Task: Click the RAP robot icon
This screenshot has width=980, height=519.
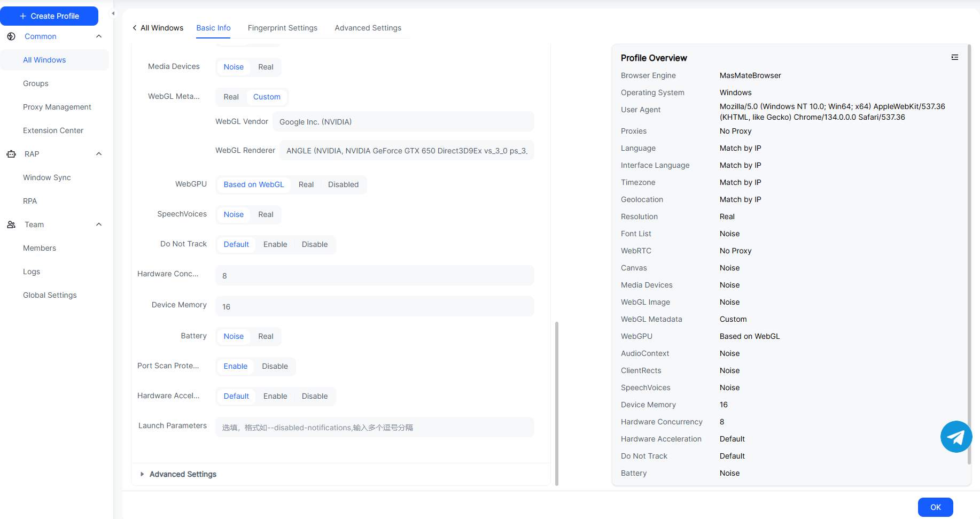Action: (11, 154)
